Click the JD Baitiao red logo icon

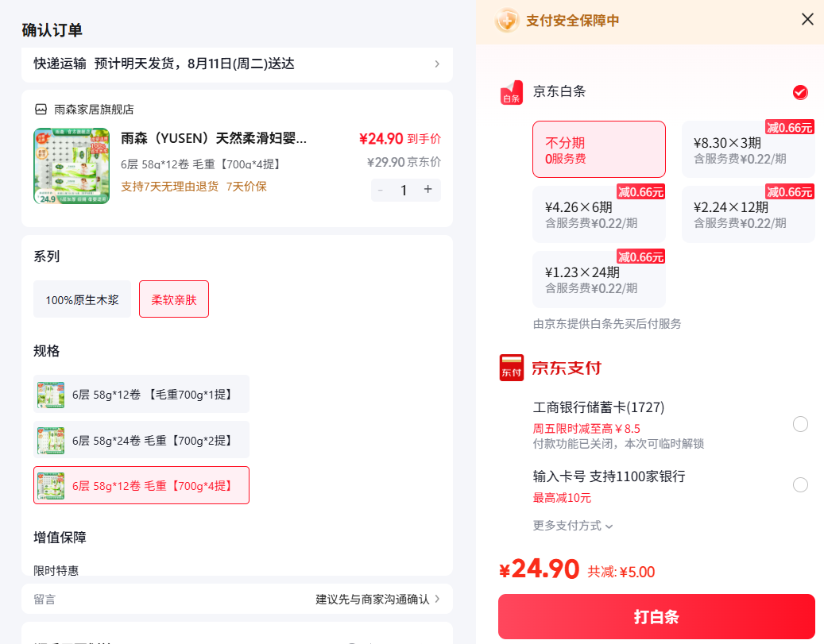(511, 92)
